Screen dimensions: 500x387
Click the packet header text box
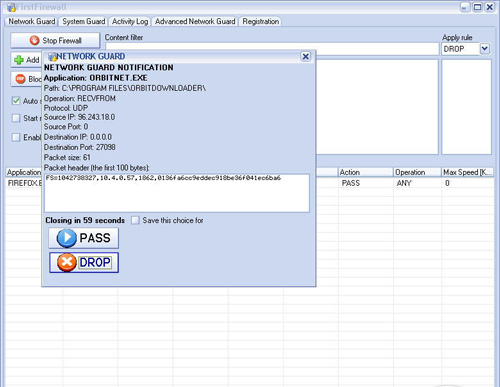click(177, 193)
